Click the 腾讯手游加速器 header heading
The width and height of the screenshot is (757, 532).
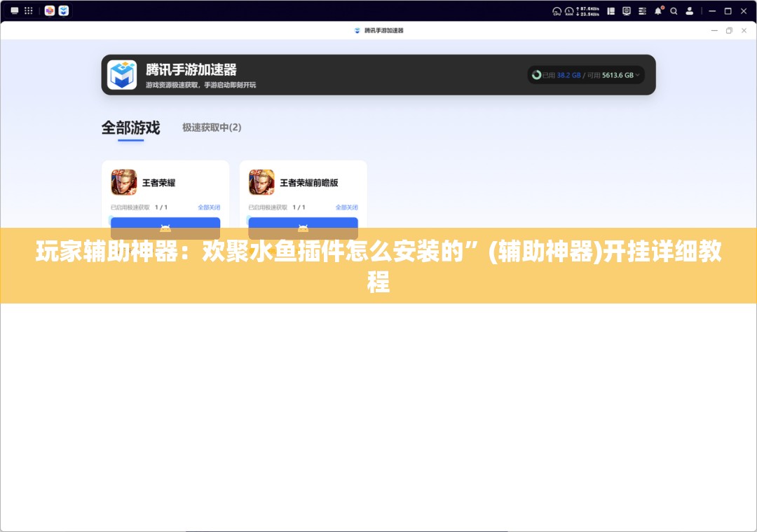pos(191,69)
